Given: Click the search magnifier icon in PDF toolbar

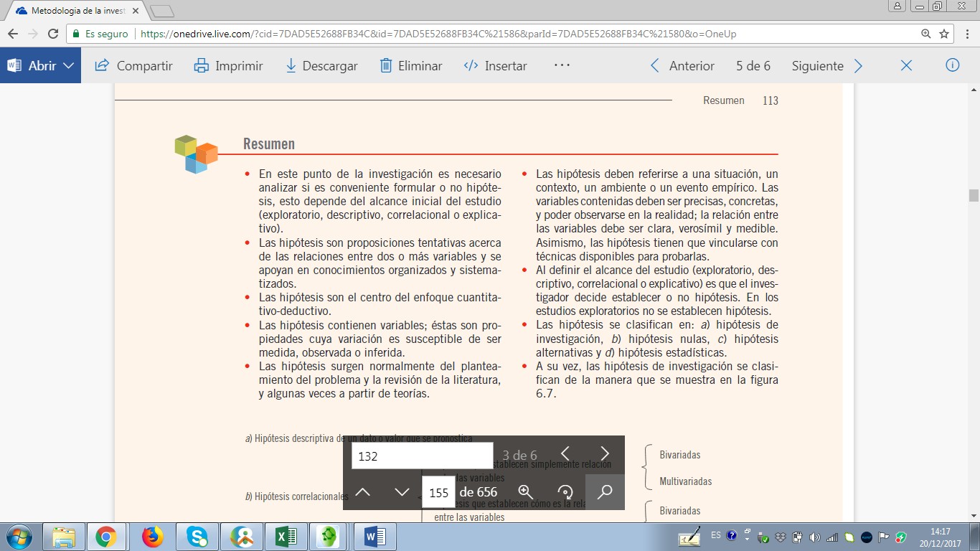Looking at the screenshot, I should click(x=605, y=492).
